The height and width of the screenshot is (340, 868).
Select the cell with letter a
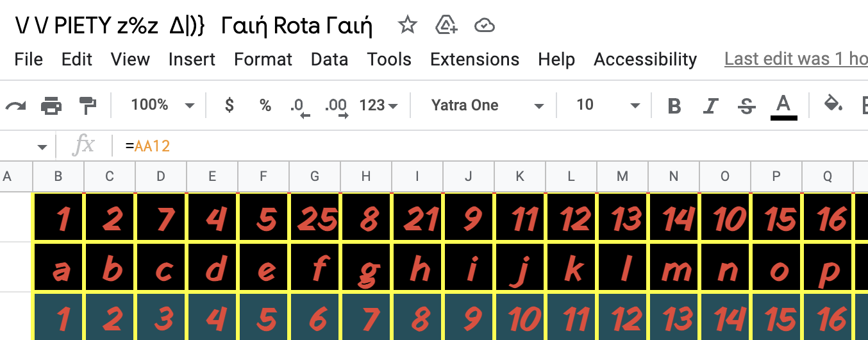[x=58, y=268]
